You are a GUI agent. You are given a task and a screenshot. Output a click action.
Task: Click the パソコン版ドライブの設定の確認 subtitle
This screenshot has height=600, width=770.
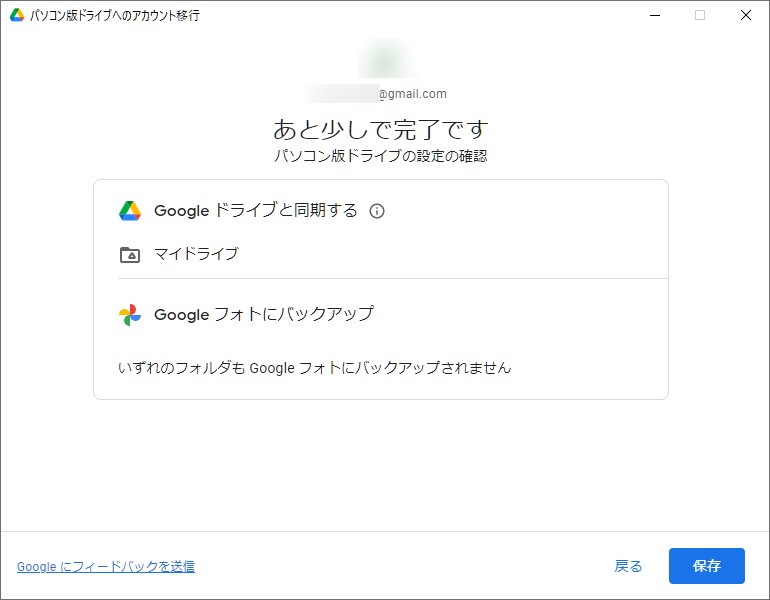tap(381, 156)
